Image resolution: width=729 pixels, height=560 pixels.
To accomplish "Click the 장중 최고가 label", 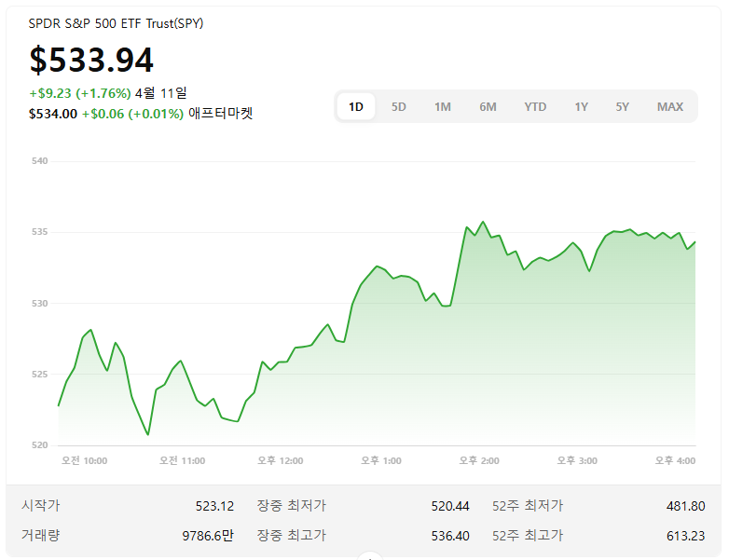I will (x=292, y=535).
